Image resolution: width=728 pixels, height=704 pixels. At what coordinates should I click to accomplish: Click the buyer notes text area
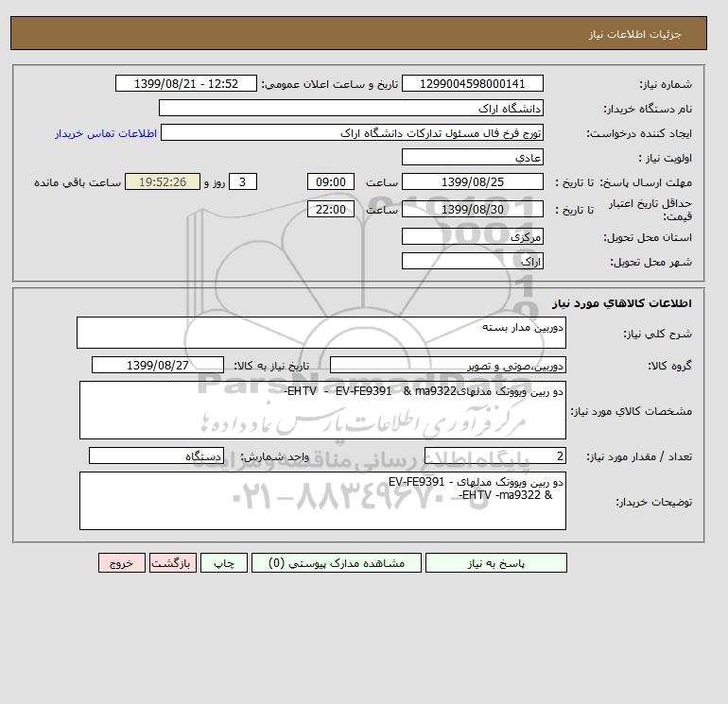322,501
